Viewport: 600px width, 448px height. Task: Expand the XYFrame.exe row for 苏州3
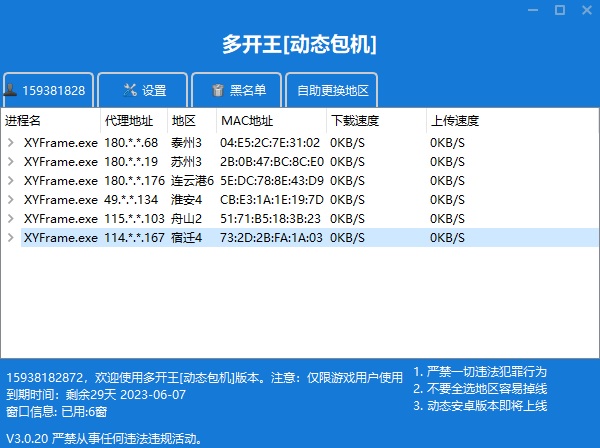pyautogui.click(x=11, y=161)
